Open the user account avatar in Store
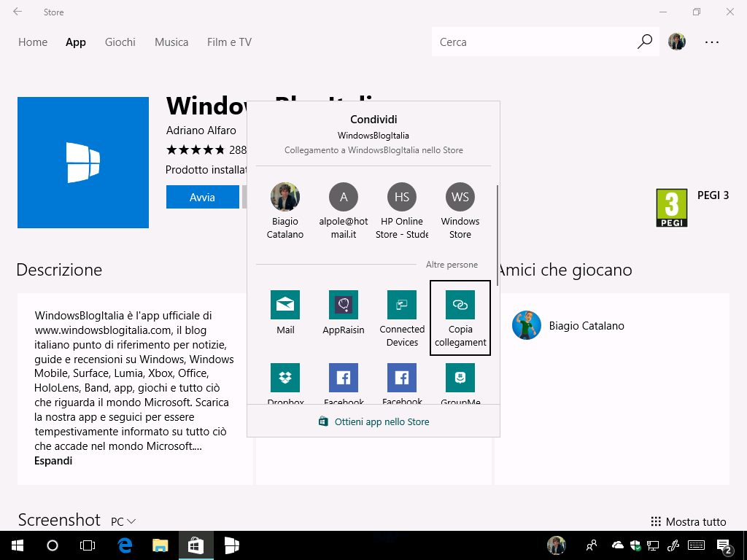Image resolution: width=747 pixels, height=560 pixels. click(x=676, y=42)
